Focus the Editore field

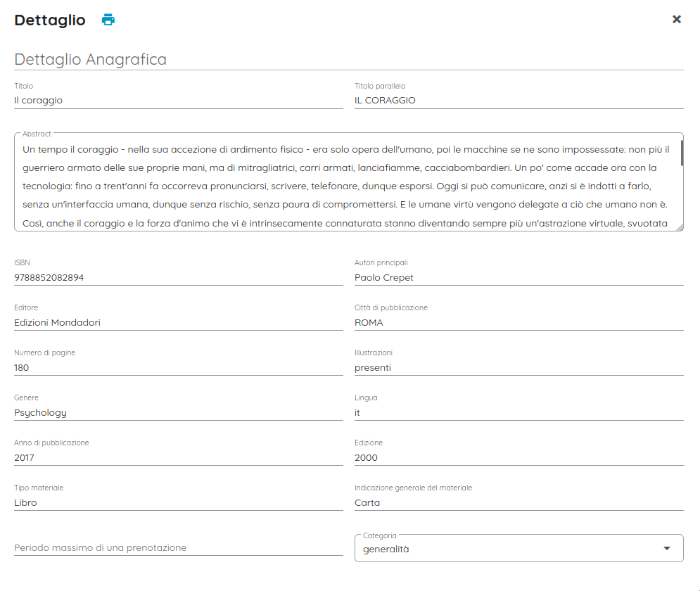point(178,323)
